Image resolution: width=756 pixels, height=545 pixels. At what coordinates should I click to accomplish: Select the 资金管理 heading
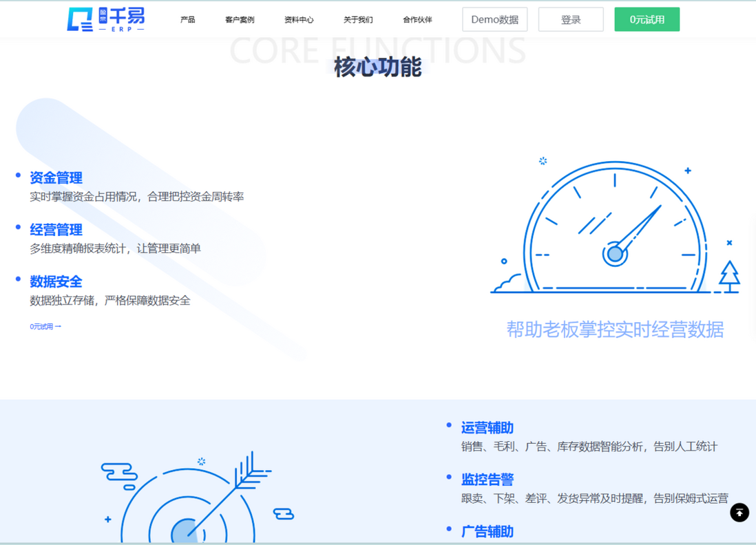coord(56,178)
